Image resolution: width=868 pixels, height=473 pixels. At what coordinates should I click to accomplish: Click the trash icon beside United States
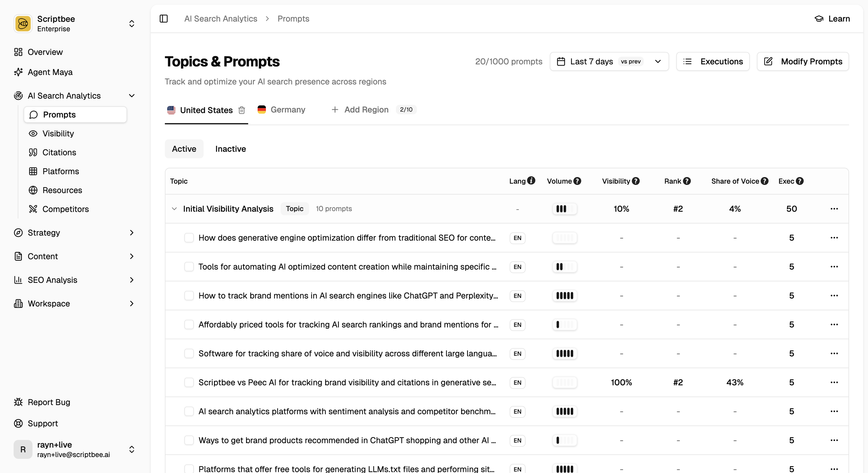tap(242, 110)
